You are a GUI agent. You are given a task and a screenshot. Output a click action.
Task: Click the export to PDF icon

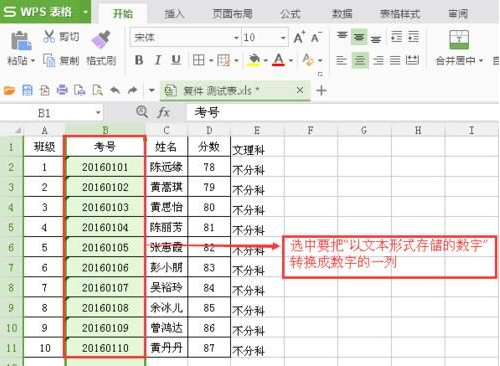45,90
